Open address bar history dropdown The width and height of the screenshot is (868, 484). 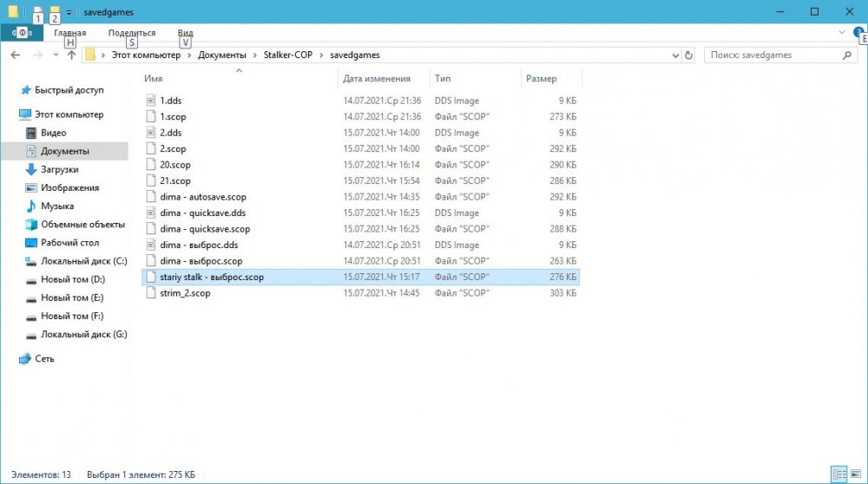click(674, 55)
